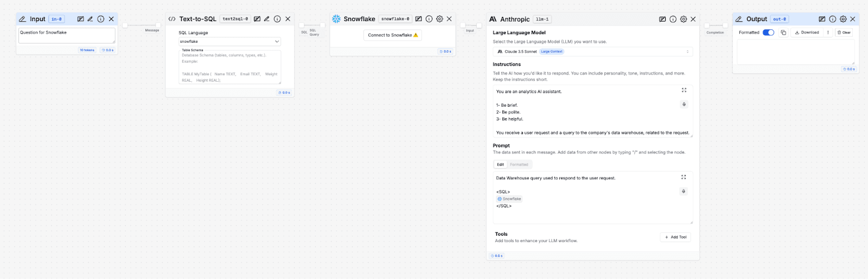
Task: Close the Snowflake node
Action: tap(449, 19)
